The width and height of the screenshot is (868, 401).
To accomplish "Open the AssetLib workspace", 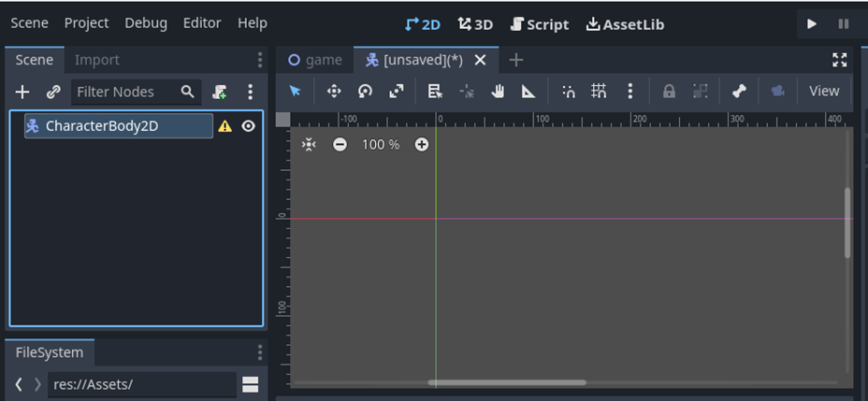I will click(625, 24).
